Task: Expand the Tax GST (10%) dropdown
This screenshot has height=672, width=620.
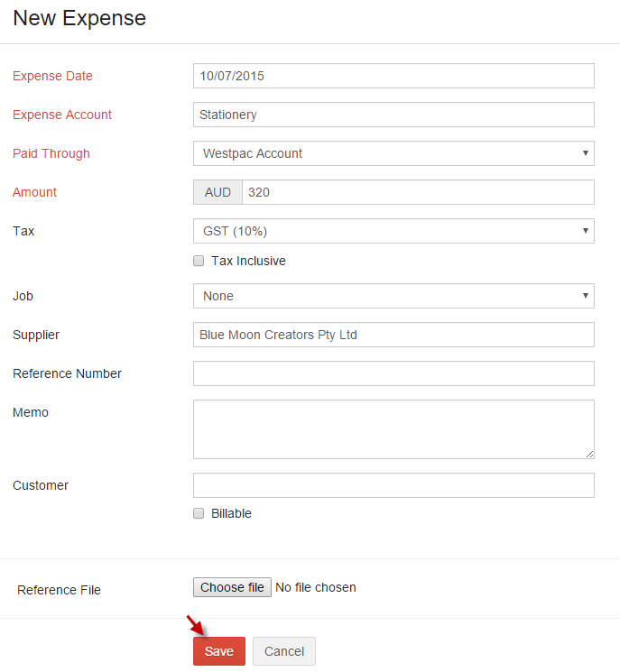Action: (x=393, y=231)
